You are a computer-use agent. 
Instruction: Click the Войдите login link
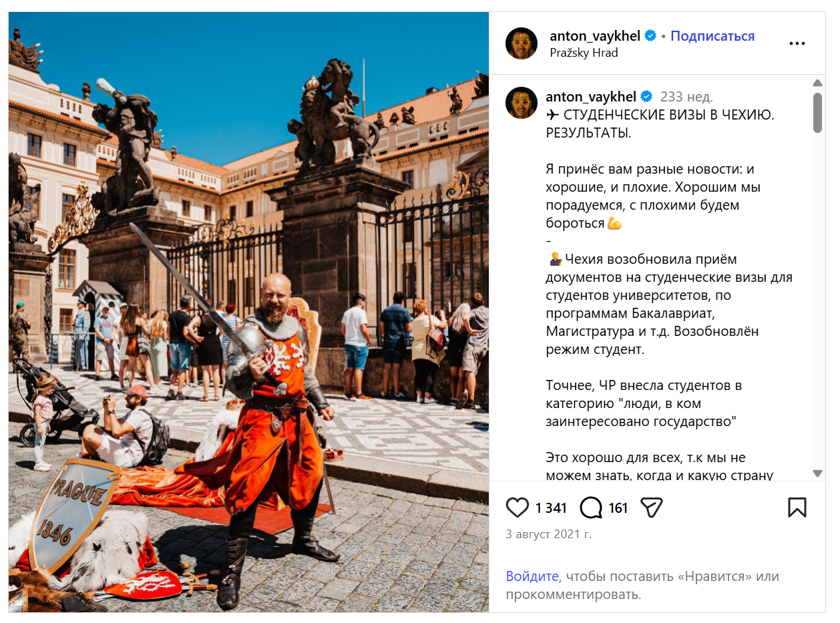click(x=532, y=576)
